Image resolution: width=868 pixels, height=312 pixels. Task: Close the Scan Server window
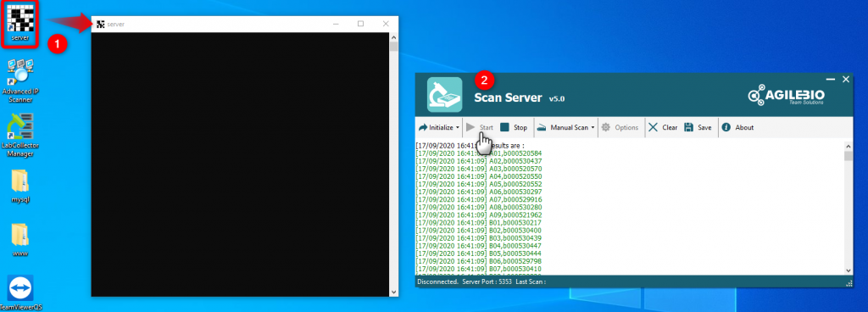pos(845,80)
